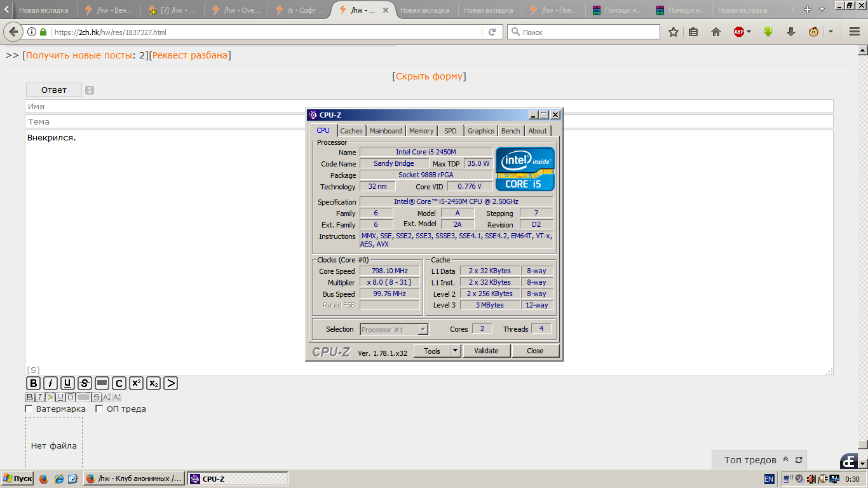Apply superscript with the x² button
Image resolution: width=868 pixels, height=488 pixels.
[136, 383]
